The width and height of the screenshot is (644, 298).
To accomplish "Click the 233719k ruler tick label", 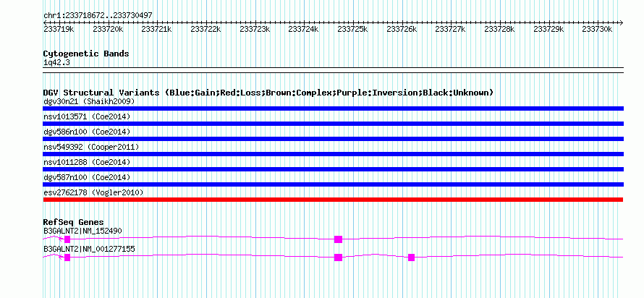I will 59,29.
